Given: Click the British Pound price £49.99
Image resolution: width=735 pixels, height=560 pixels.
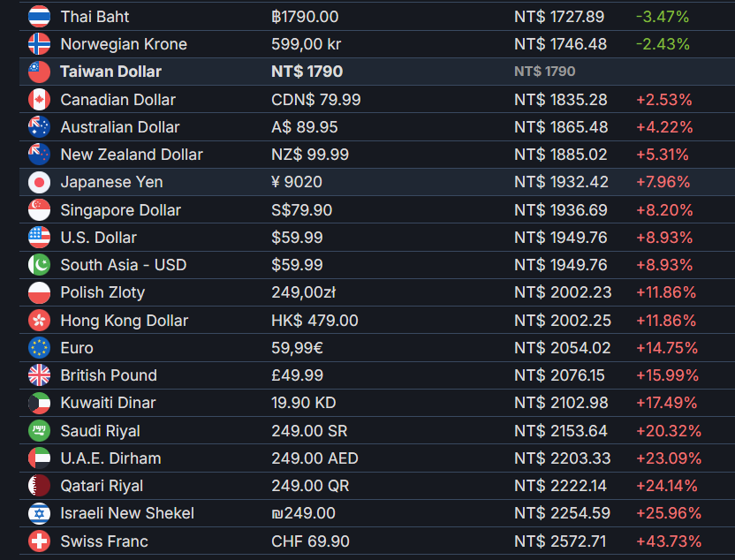Looking at the screenshot, I should [297, 375].
